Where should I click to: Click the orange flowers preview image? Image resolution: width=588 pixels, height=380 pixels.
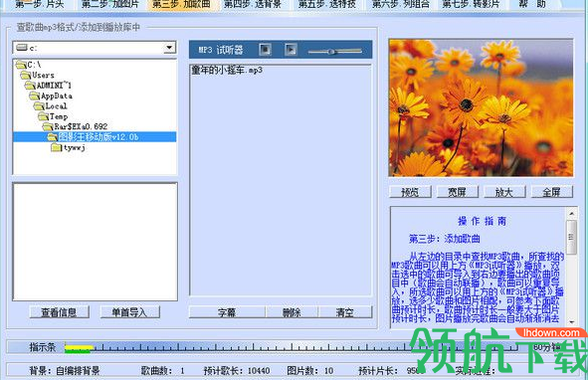[482, 107]
